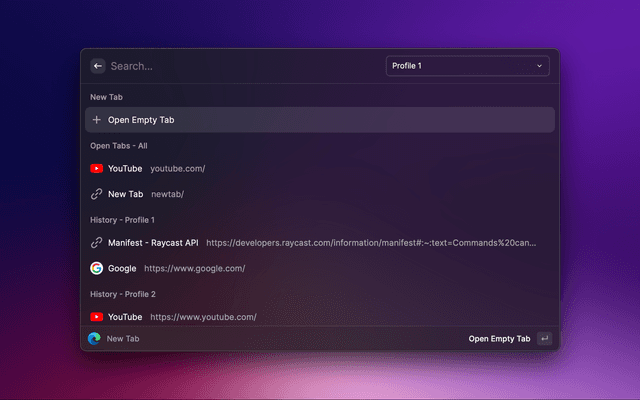Image resolution: width=640 pixels, height=400 pixels.
Task: Click the back arrow beside the search field
Action: coord(97,66)
